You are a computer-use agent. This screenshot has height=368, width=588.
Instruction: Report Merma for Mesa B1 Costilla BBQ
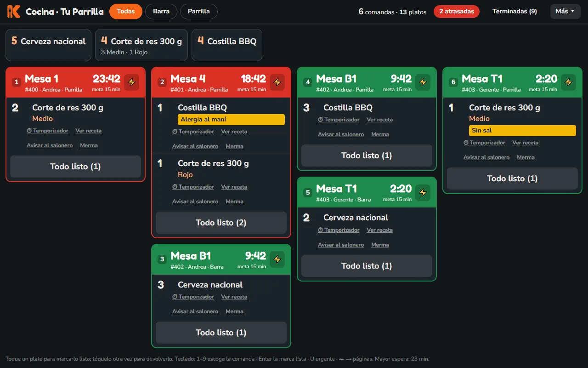[380, 134]
